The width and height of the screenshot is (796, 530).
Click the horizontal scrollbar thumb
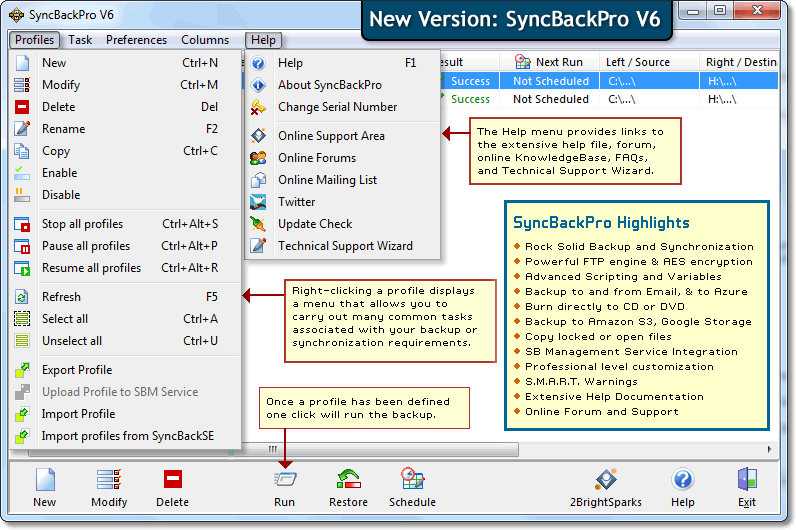(273, 449)
